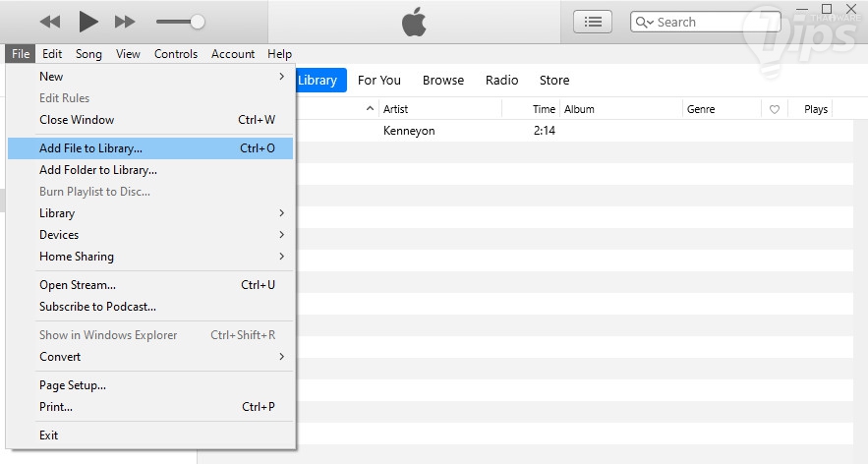Close the iTunes window

pyautogui.click(x=852, y=9)
